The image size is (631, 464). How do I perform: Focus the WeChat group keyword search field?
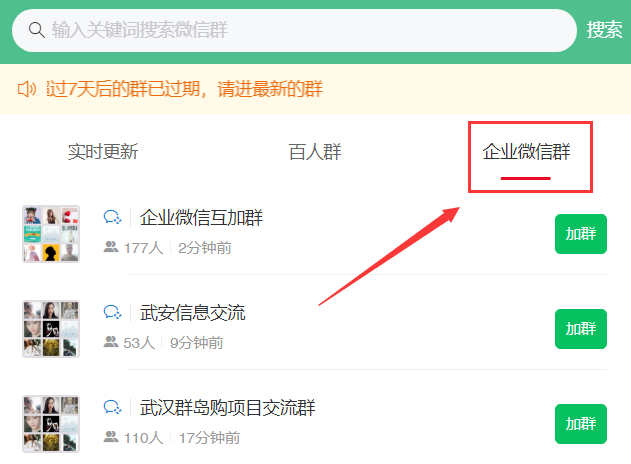click(294, 30)
